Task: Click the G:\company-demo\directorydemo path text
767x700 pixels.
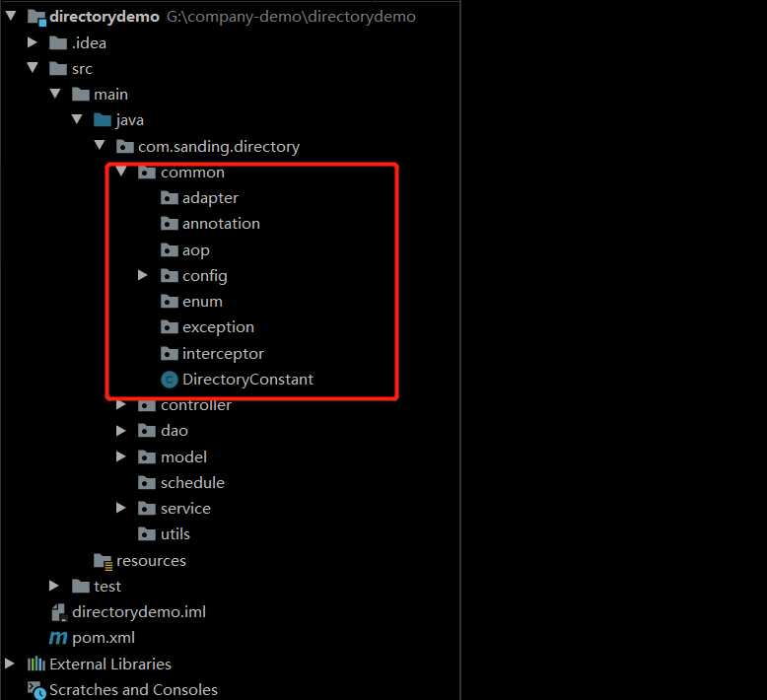Action: point(291,17)
